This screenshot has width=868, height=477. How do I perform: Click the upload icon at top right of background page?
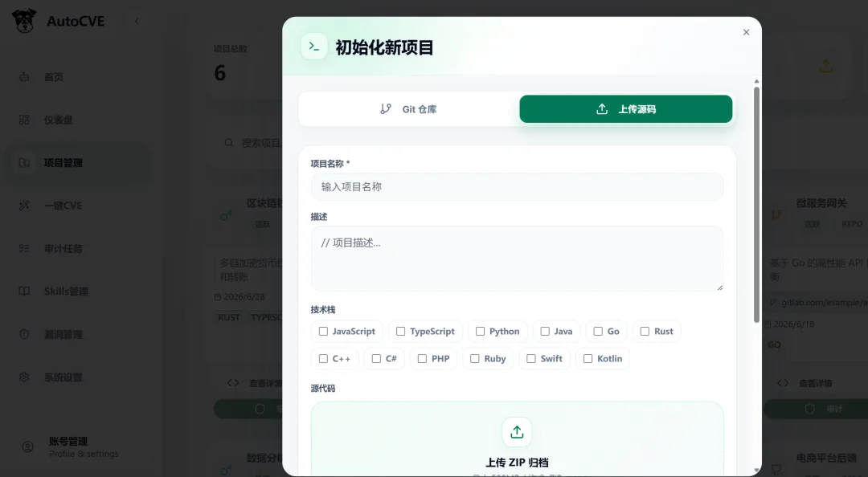[826, 67]
